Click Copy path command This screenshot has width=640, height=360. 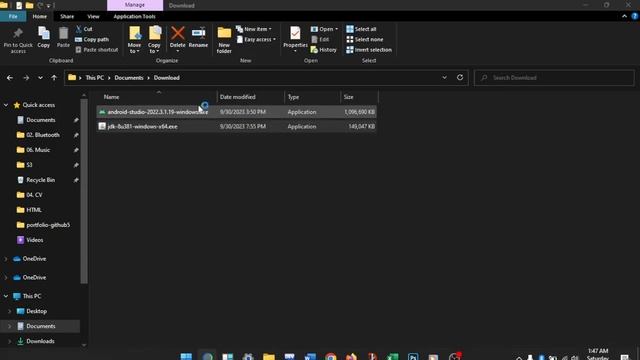point(92,39)
